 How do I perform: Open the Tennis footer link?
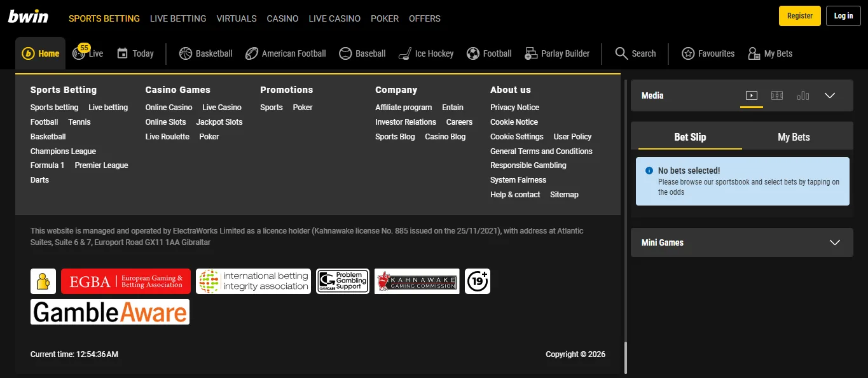click(x=79, y=122)
